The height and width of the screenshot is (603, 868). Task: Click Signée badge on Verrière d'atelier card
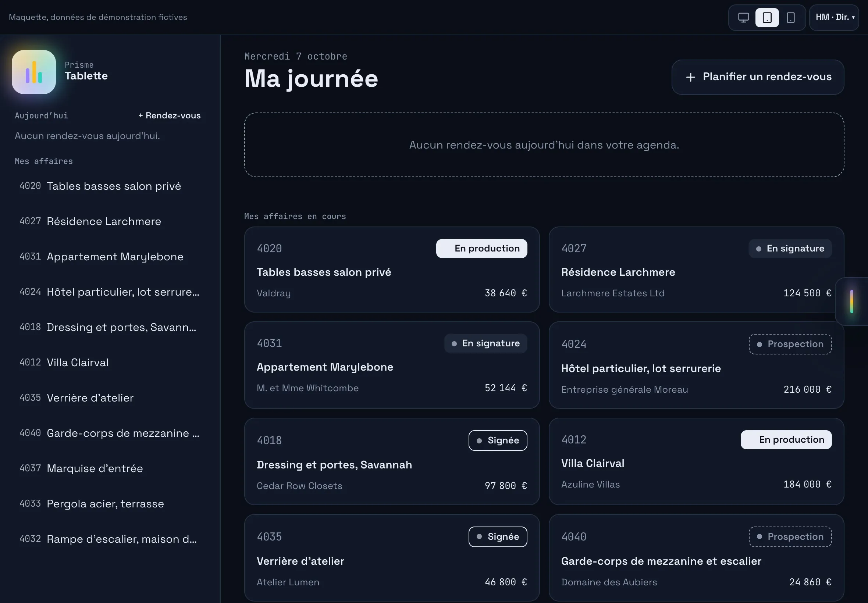pyautogui.click(x=498, y=537)
